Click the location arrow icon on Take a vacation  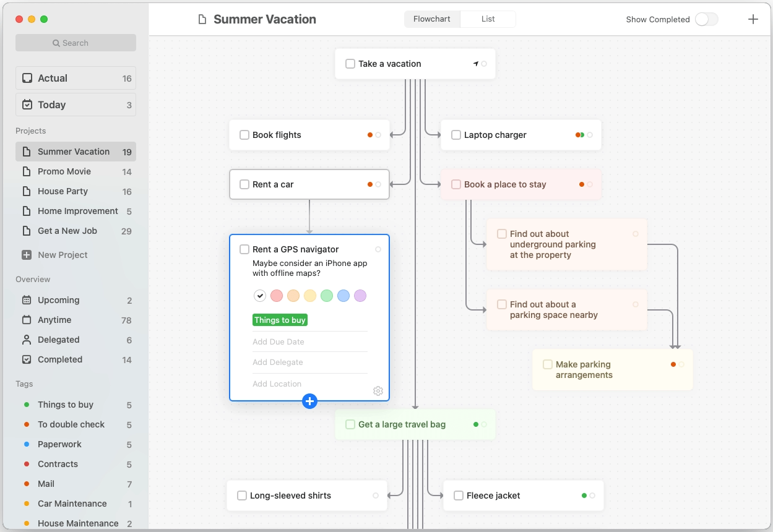pyautogui.click(x=476, y=64)
